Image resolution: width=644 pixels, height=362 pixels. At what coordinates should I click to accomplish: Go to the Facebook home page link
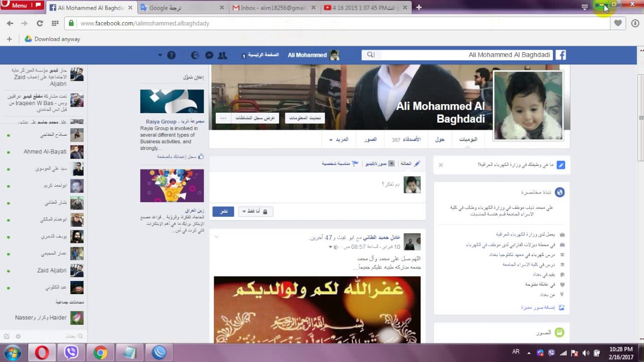coord(263,55)
